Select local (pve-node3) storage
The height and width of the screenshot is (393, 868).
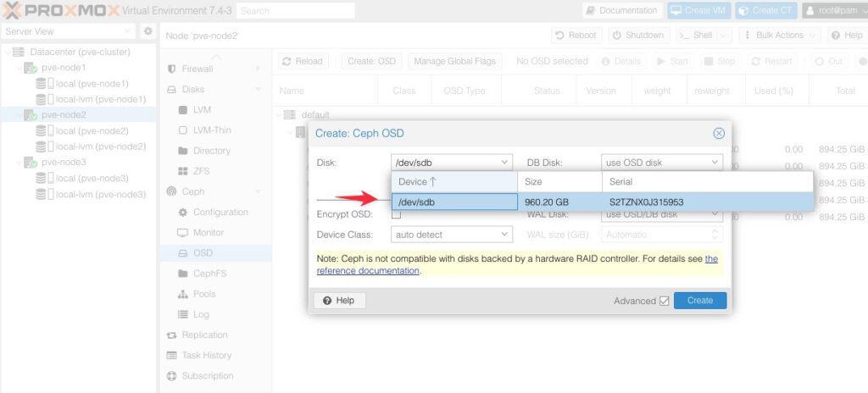pos(92,178)
